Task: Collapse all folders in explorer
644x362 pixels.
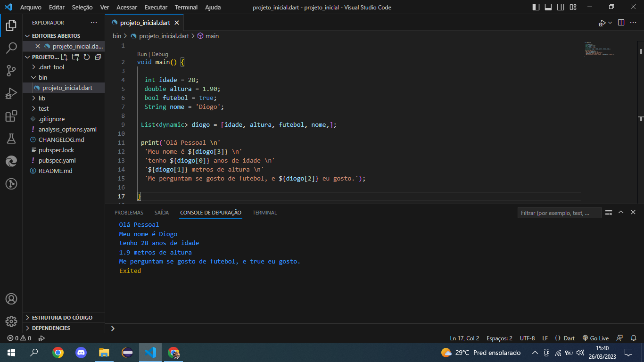Action: click(x=98, y=57)
